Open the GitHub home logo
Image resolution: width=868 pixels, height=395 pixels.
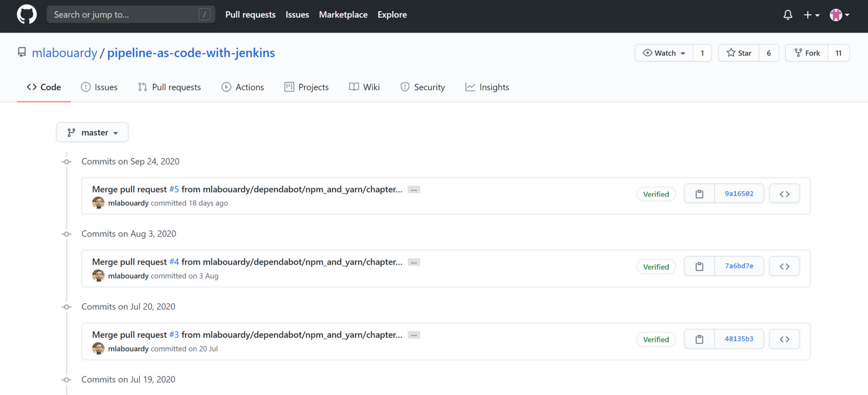27,14
